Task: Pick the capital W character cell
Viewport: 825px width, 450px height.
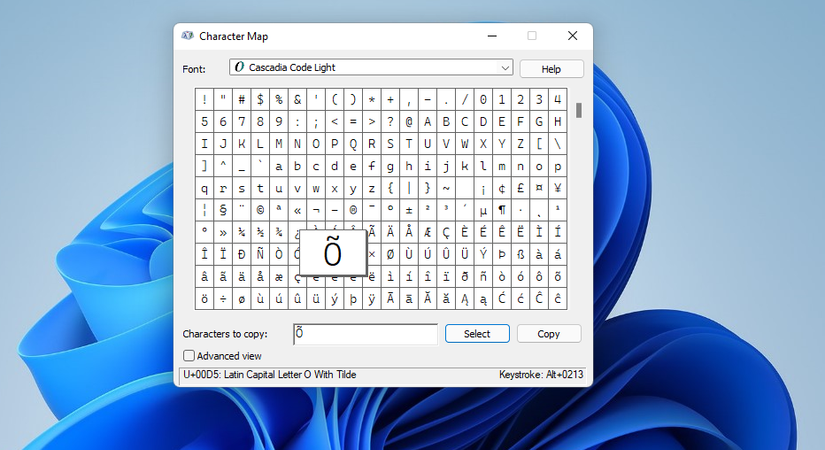Action: pyautogui.click(x=465, y=144)
